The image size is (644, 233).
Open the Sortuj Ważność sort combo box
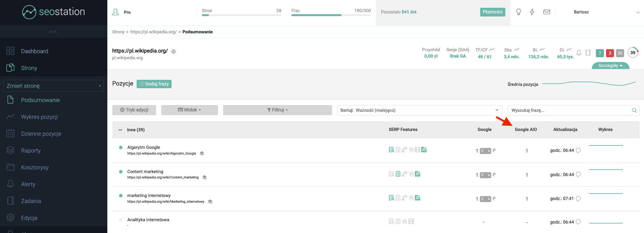(419, 110)
